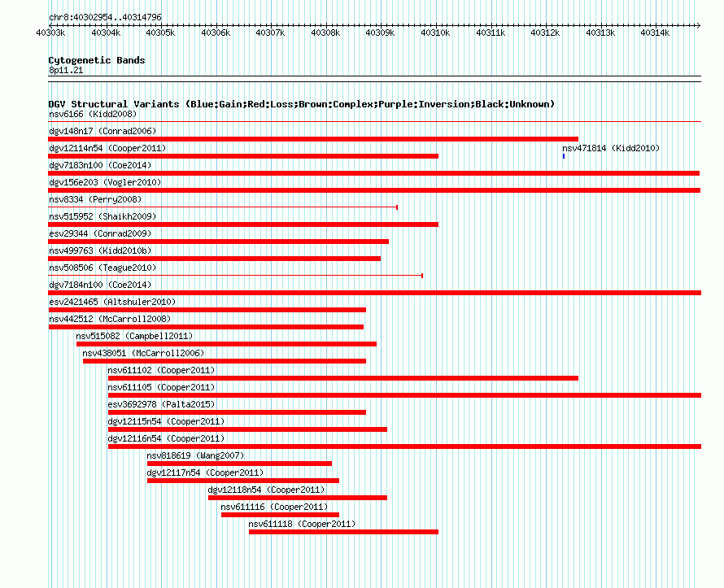724x588 pixels.
Task: Click the chr8:40302954..40314796 coordinates label
Action: (105, 18)
